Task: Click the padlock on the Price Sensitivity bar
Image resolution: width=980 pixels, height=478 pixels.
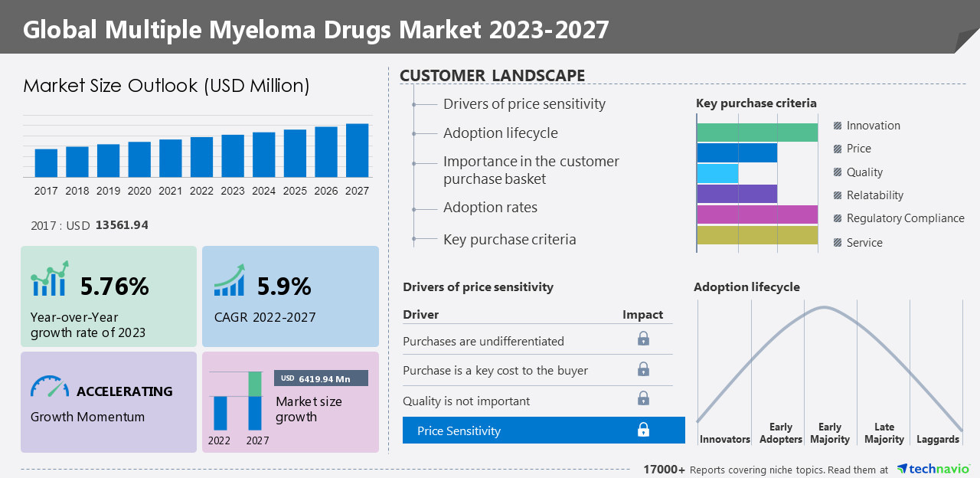Action: pos(644,430)
